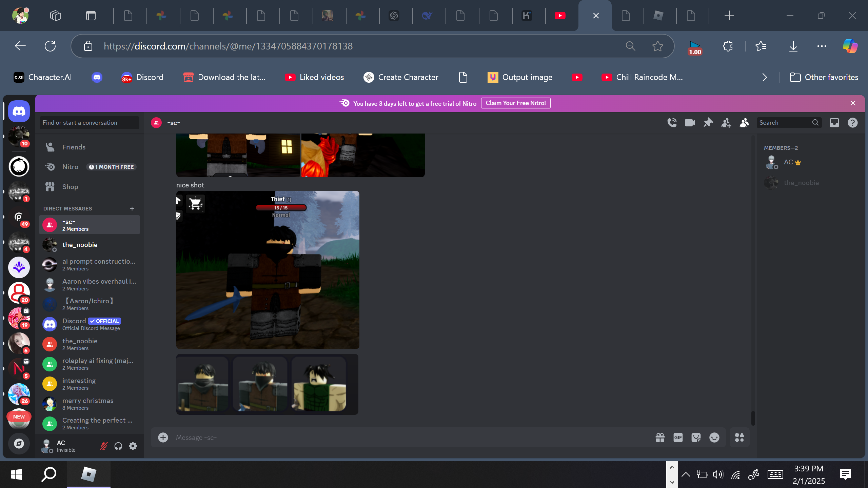868x488 pixels.
Task: Show hidden system tray icons
Action: coord(686,474)
